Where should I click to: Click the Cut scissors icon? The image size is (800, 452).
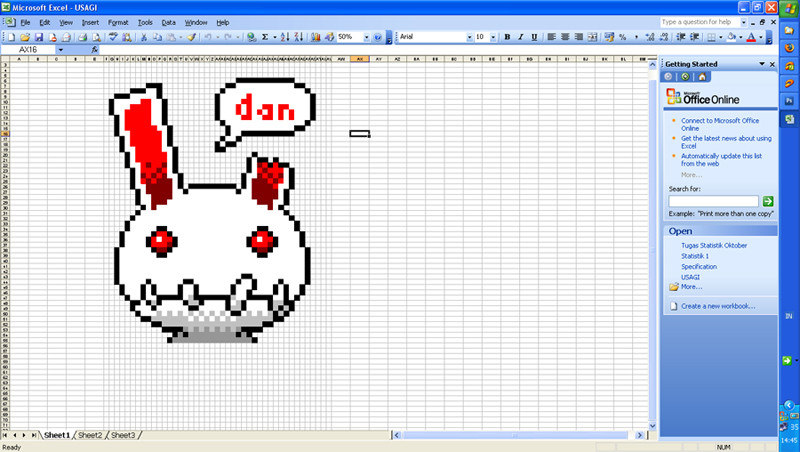(144, 37)
